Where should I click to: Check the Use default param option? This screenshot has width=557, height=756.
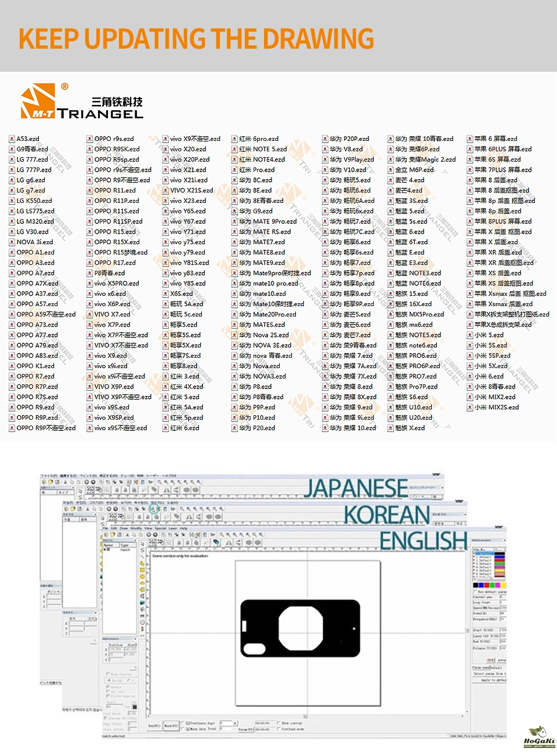(475, 591)
